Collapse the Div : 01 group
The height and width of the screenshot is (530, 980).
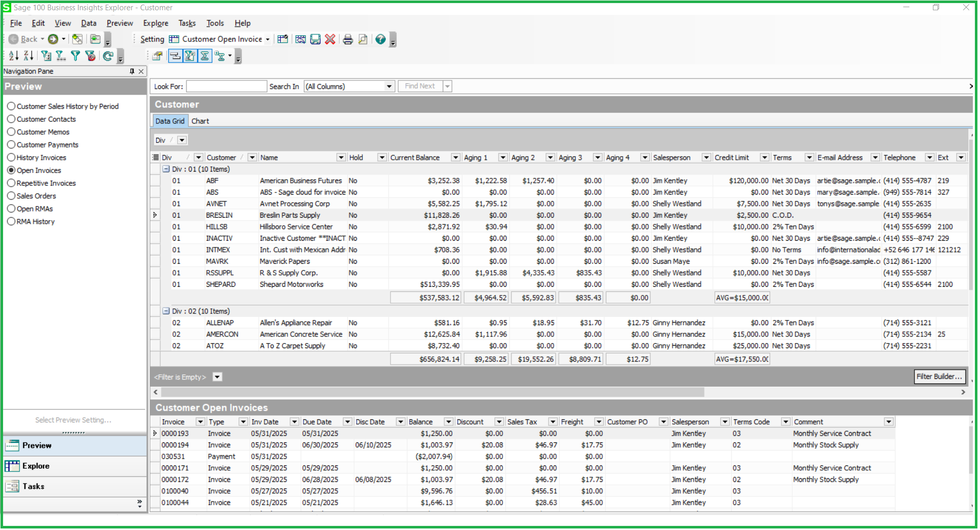[x=166, y=169]
